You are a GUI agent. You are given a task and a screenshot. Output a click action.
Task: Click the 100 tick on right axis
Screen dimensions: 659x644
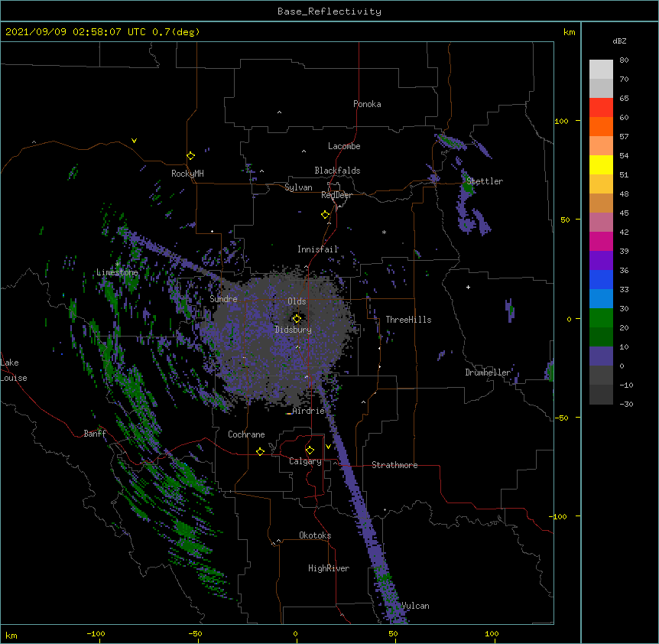(x=561, y=121)
